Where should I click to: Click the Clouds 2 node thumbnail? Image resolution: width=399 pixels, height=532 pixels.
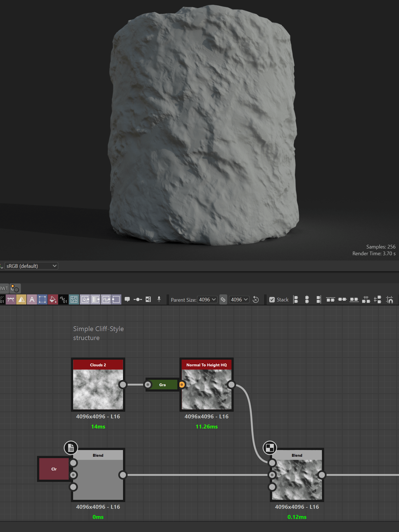[x=98, y=389]
